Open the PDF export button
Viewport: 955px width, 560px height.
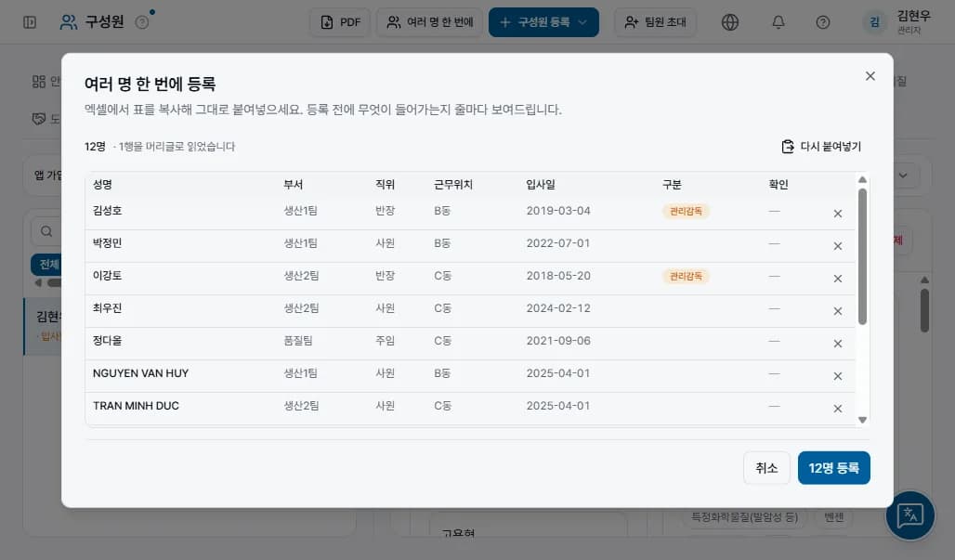(x=340, y=22)
